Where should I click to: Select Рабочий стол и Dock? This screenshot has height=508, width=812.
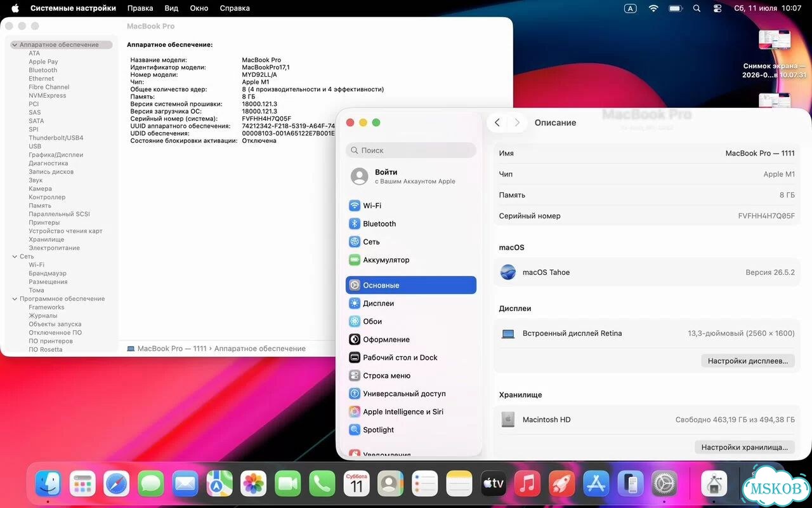pos(410,358)
